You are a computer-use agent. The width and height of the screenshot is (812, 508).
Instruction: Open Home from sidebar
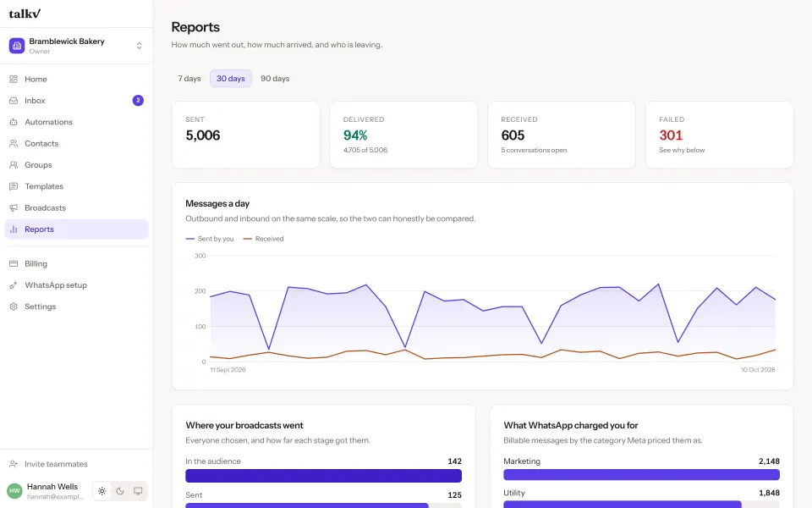[x=76, y=80]
